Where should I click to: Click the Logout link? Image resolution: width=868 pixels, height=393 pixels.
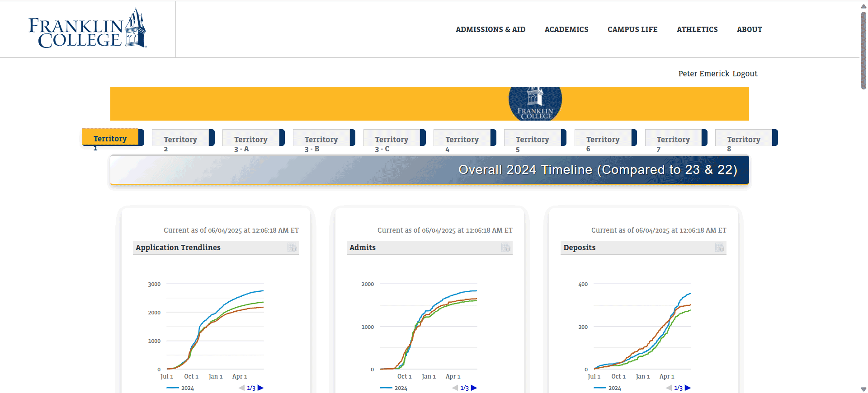pyautogui.click(x=745, y=74)
